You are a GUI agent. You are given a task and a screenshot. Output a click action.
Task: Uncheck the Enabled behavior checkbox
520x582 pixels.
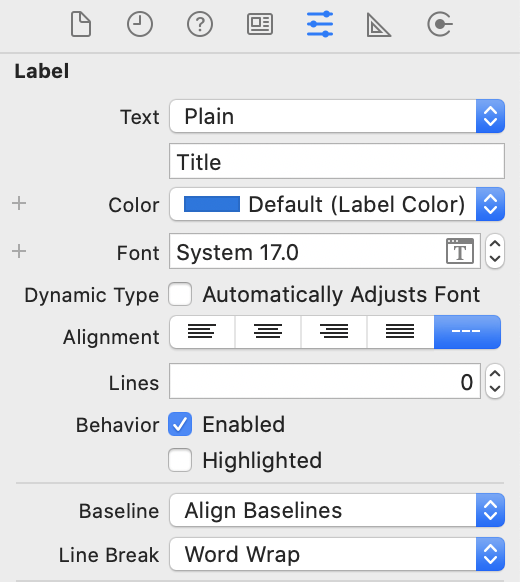tap(180, 424)
